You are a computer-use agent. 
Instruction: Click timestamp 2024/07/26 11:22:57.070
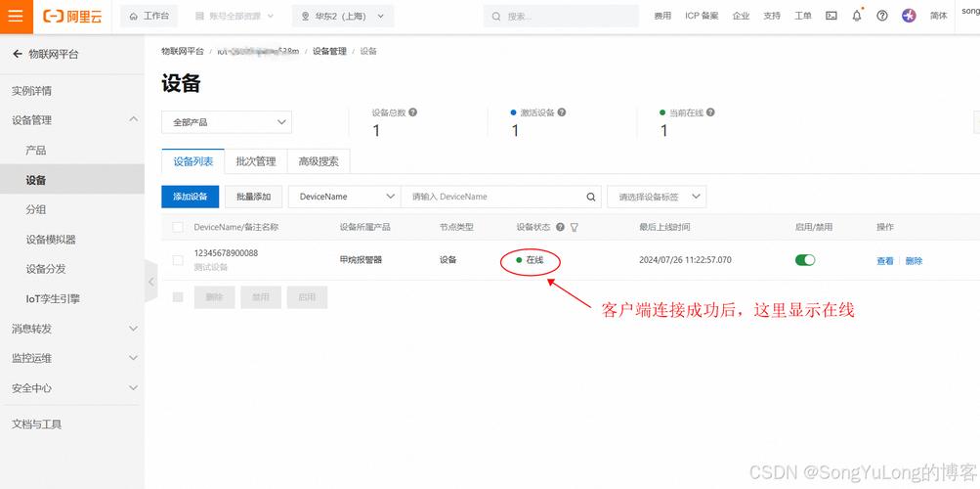click(685, 260)
